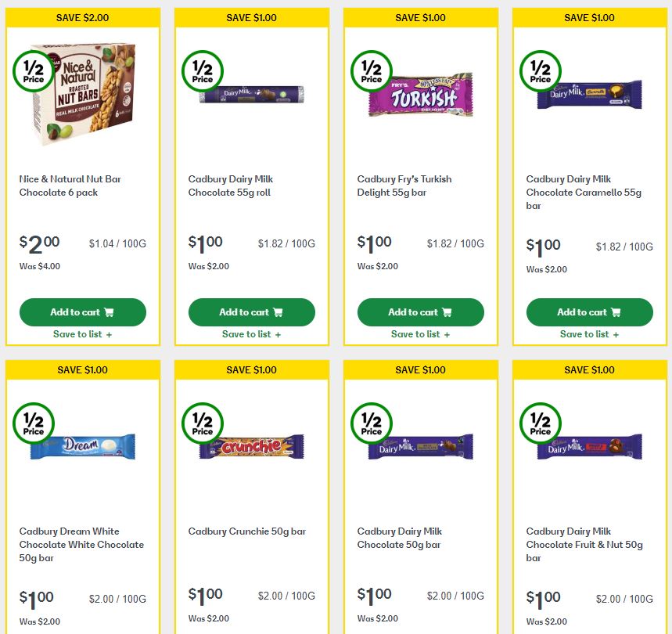The height and width of the screenshot is (634, 672).
Task: Click the 1/2 Price badge on Nice & Natural Nut Bars
Action: point(34,71)
